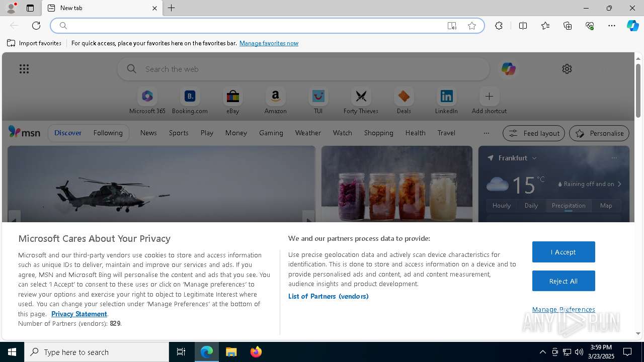Switch weather card to Hourly tab
The width and height of the screenshot is (644, 362).
tap(502, 206)
